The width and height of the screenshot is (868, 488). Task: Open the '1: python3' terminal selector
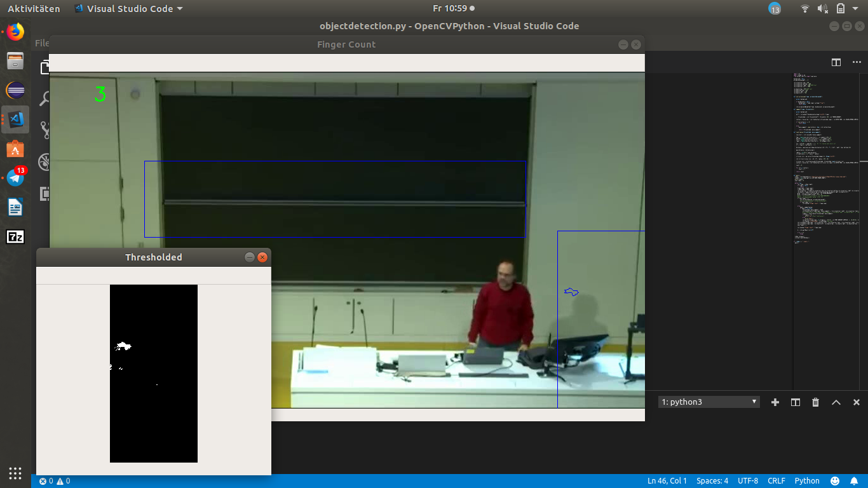707,402
